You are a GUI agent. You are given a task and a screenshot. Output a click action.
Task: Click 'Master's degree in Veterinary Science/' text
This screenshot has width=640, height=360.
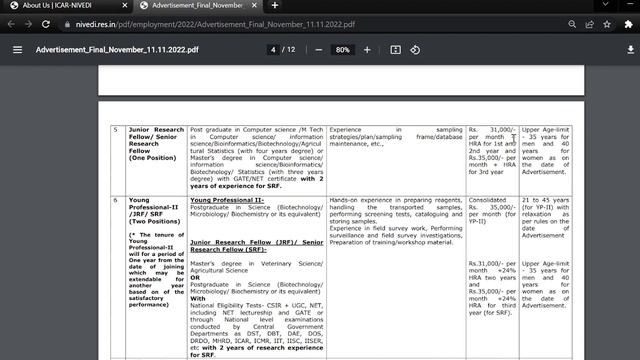pyautogui.click(x=257, y=264)
